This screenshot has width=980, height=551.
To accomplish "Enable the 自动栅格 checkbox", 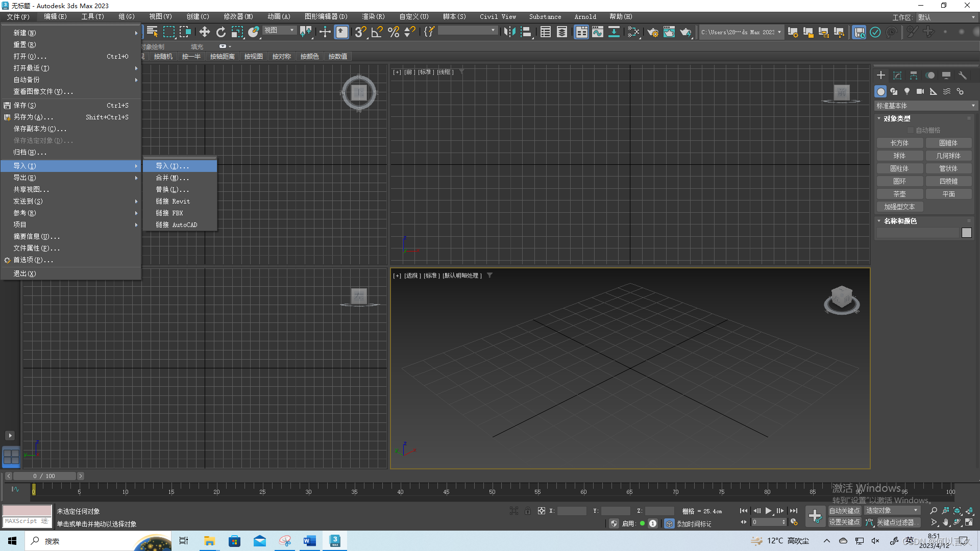I will point(910,130).
